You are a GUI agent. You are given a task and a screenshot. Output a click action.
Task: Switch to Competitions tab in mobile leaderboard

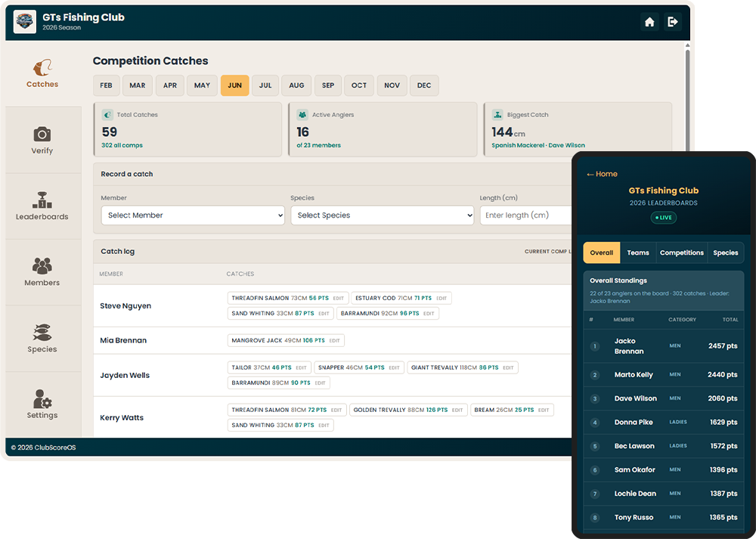(682, 252)
